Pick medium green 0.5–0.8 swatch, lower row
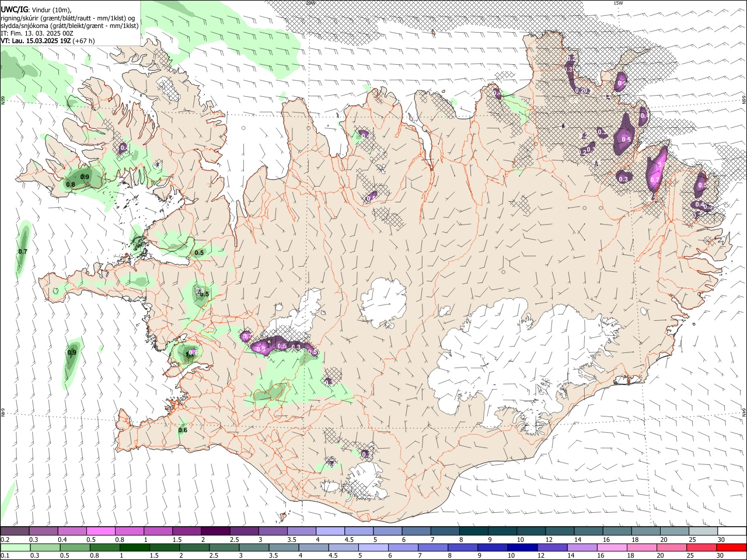Viewport: 747px width, 560px height. [x=75, y=547]
